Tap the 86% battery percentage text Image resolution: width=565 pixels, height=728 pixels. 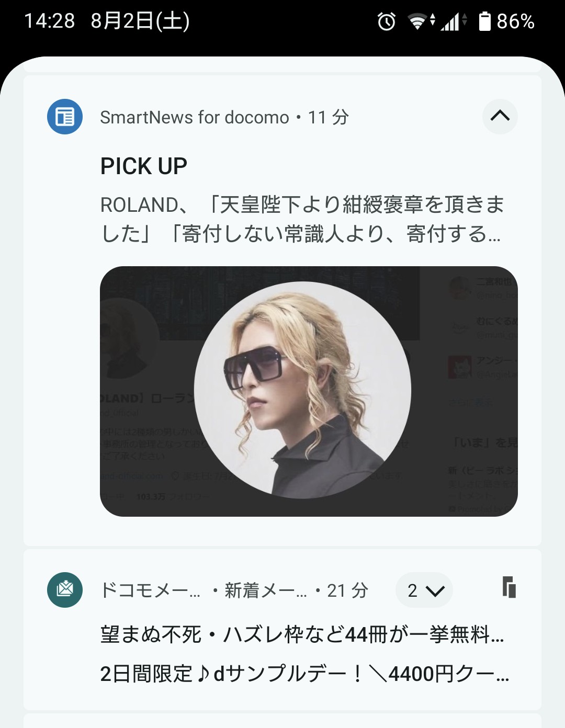point(516,21)
